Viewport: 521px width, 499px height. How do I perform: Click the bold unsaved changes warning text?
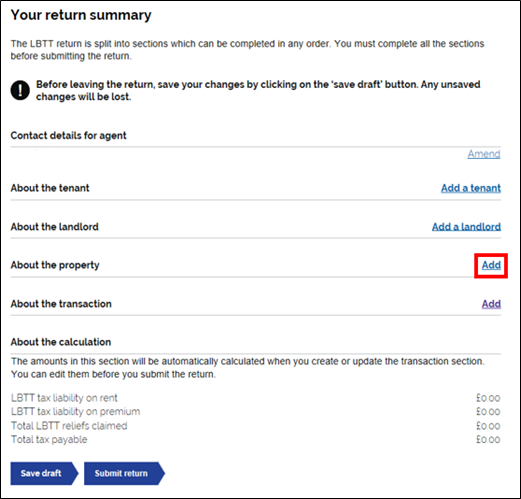(258, 90)
